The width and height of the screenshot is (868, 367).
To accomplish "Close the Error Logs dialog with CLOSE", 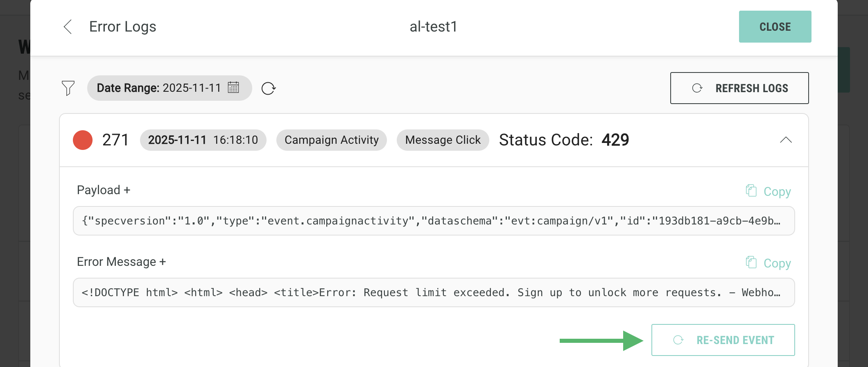I will 775,27.
